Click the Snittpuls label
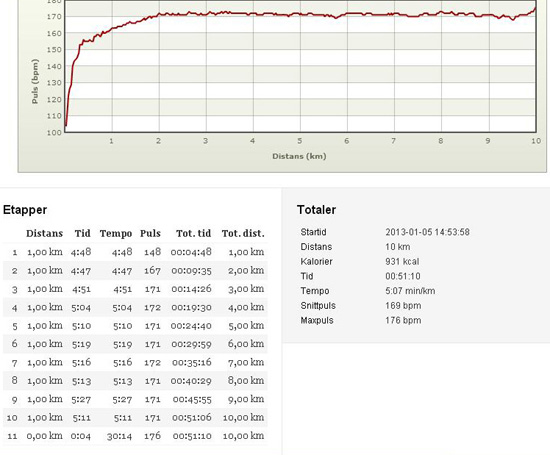 (318, 306)
